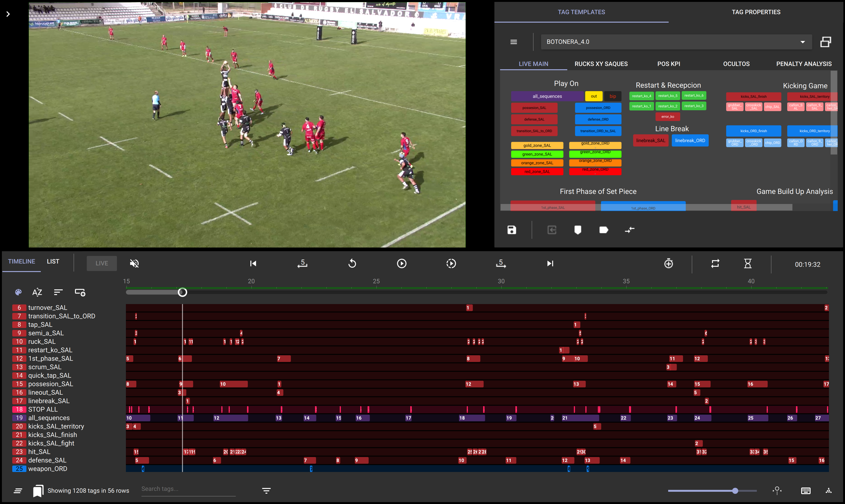Viewport: 845px width, 504px height.
Task: Expand the left sidebar with the chevron arrow
Action: (x=8, y=14)
